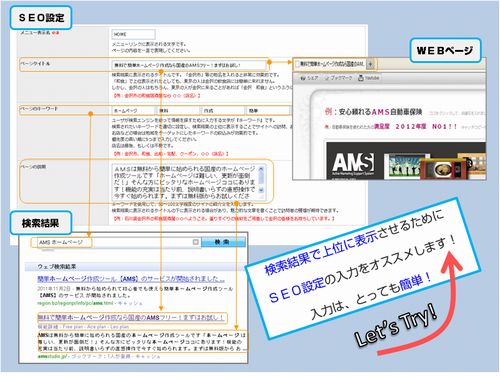Click the YouTube icon in browser toolbar
500x376 pixels.
pos(361,78)
